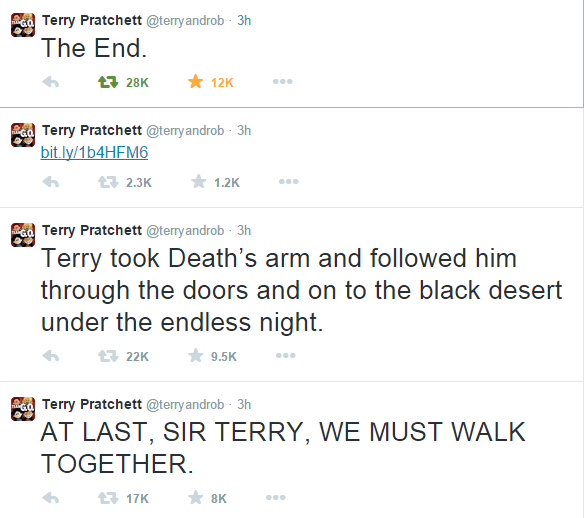Open Terry Pratchett profile from top tweet name
This screenshot has height=518, width=584.
point(92,20)
